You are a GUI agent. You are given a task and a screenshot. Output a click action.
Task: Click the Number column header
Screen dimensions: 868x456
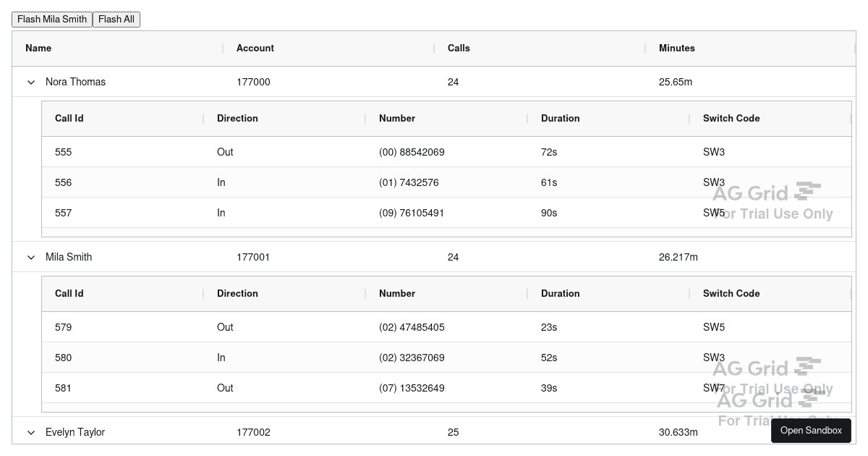tap(396, 119)
